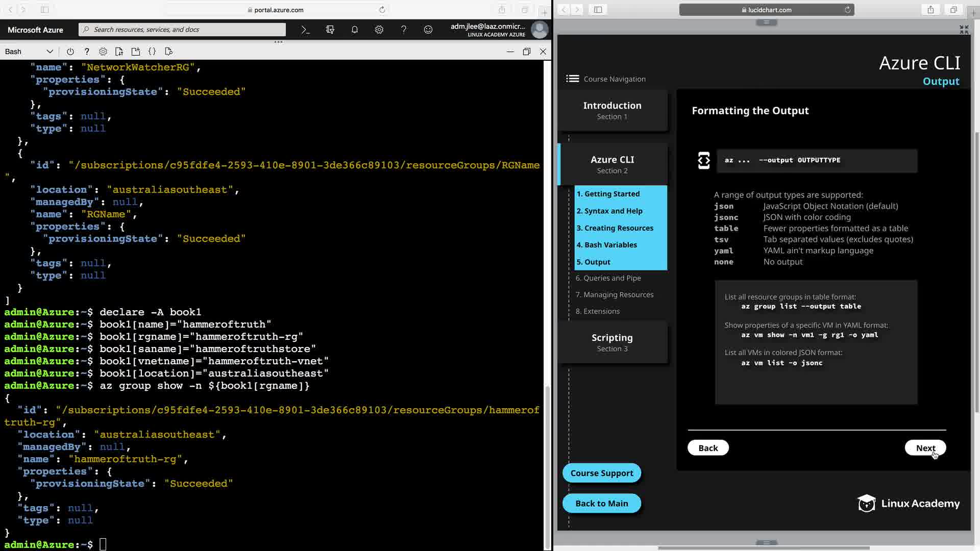Click the Azure help question mark
Image resolution: width=980 pixels, height=551 pixels.
(x=404, y=30)
